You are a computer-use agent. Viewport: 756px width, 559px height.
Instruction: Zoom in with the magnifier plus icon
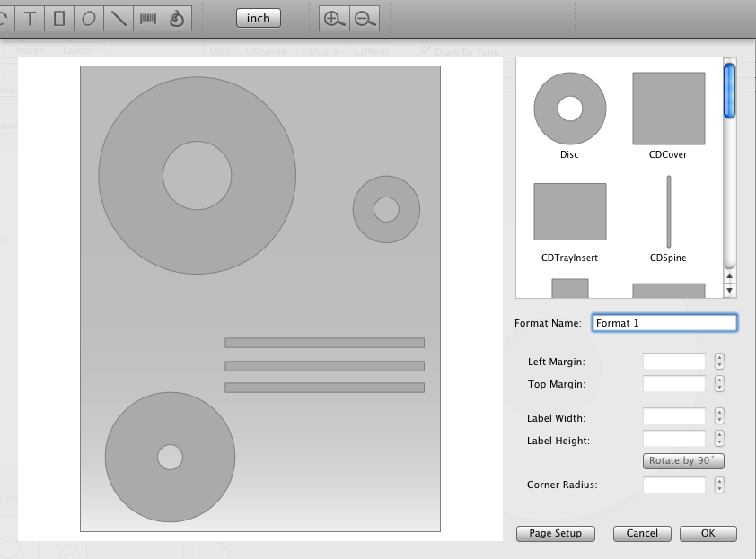[334, 19]
